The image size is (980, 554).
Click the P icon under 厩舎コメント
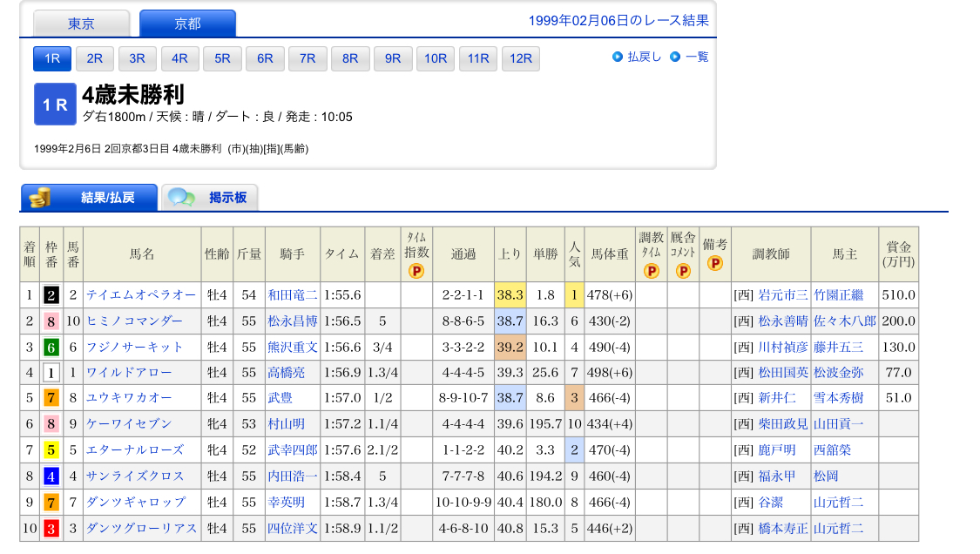[x=683, y=271]
